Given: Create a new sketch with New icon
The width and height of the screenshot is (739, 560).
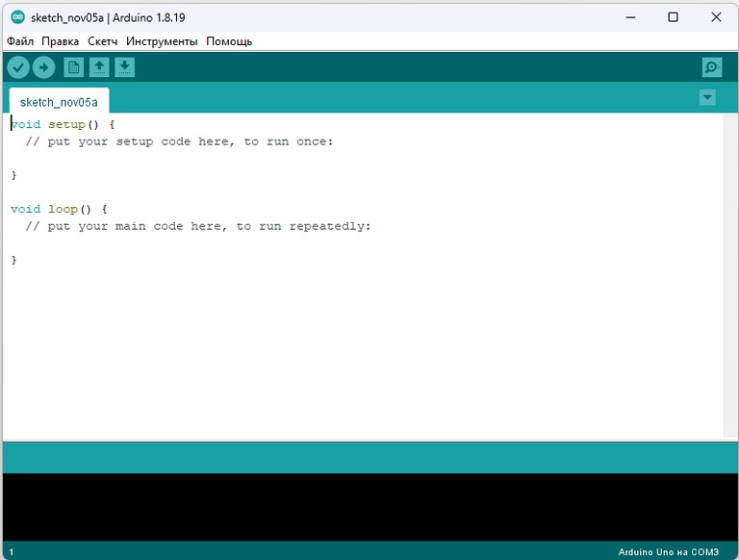Looking at the screenshot, I should coord(73,66).
